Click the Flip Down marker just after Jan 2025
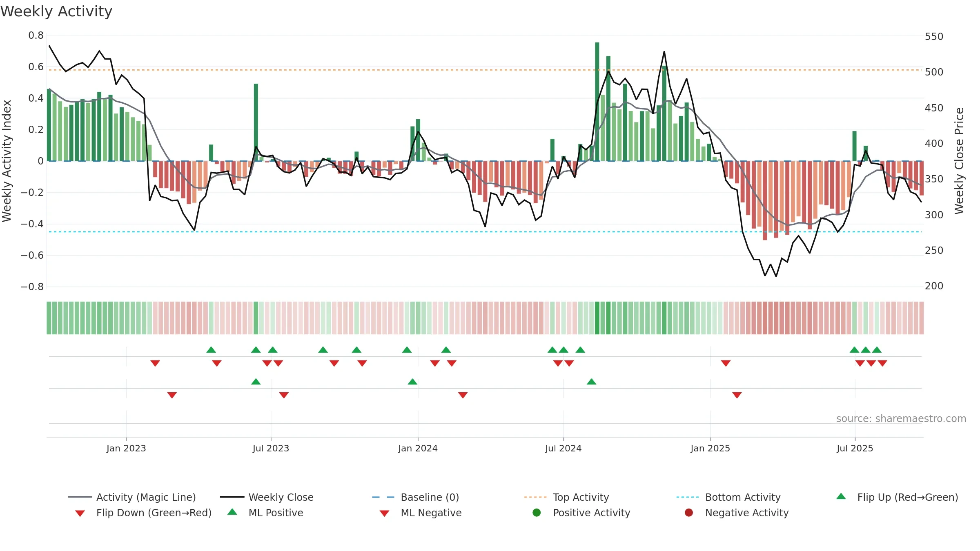This screenshot has width=980, height=551. pyautogui.click(x=726, y=363)
